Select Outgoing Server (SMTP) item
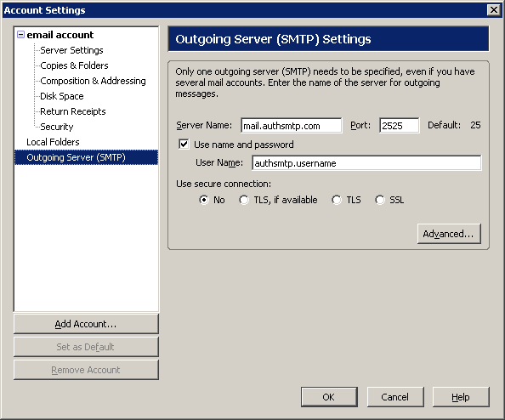Screen dimensions: 505x420 pos(86,157)
